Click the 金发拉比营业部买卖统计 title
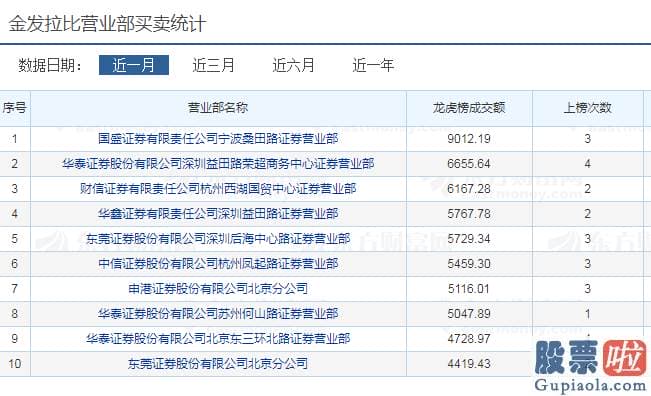 point(107,23)
